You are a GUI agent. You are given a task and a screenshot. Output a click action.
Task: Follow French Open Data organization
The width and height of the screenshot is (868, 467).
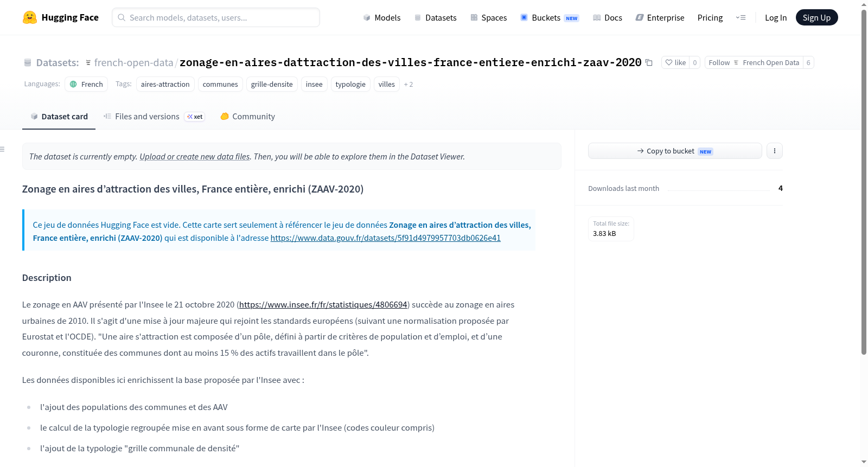point(754,62)
